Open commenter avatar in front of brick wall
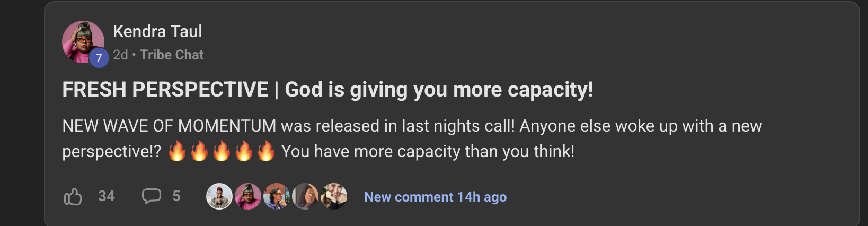 [x=277, y=196]
